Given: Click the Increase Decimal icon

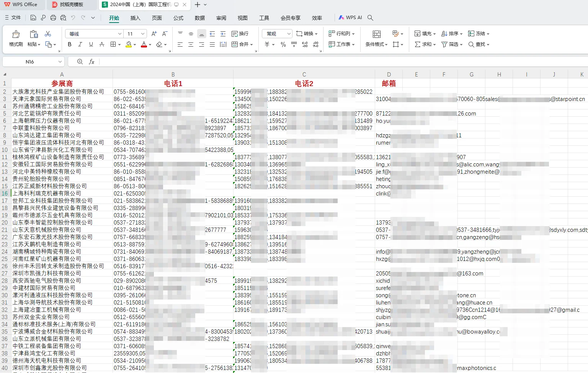Looking at the screenshot, I should click(305, 44).
